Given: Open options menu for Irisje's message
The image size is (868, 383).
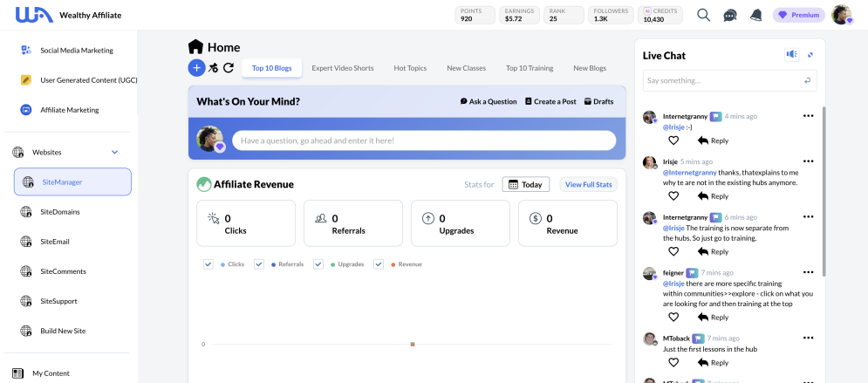Looking at the screenshot, I should [808, 161].
